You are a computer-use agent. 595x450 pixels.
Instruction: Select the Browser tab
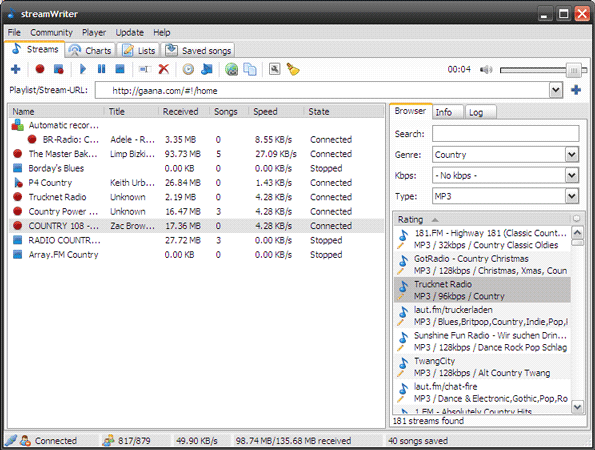pos(410,111)
